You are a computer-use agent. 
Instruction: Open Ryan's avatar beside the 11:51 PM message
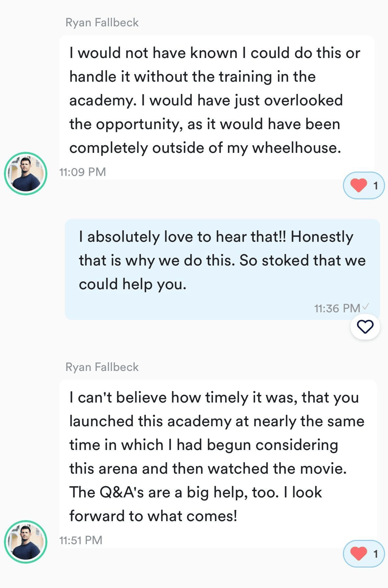pyautogui.click(x=26, y=542)
